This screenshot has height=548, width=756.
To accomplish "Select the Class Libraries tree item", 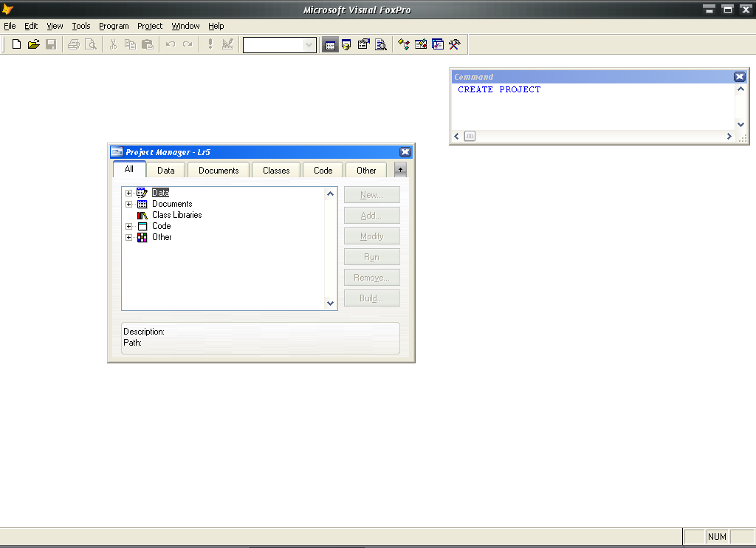I will (177, 215).
